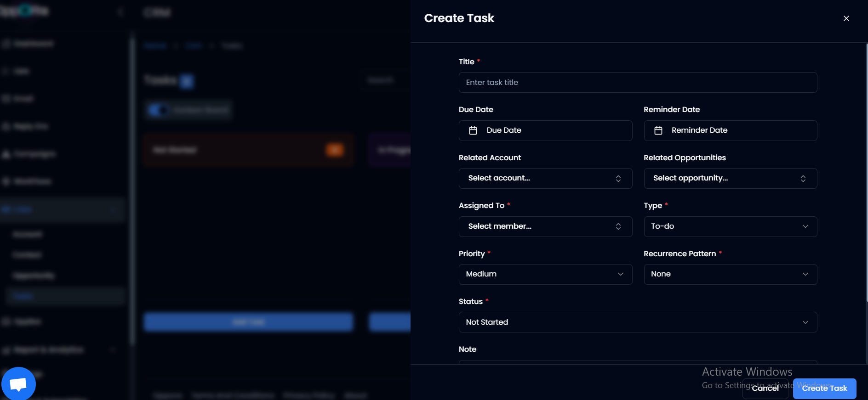Click the Select member up-down arrows icon
868x400 pixels.
618,226
